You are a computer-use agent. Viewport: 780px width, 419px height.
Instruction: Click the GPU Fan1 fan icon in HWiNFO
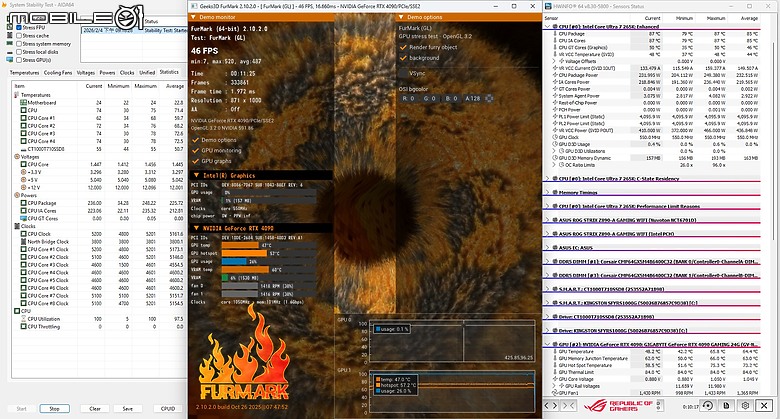[554, 393]
